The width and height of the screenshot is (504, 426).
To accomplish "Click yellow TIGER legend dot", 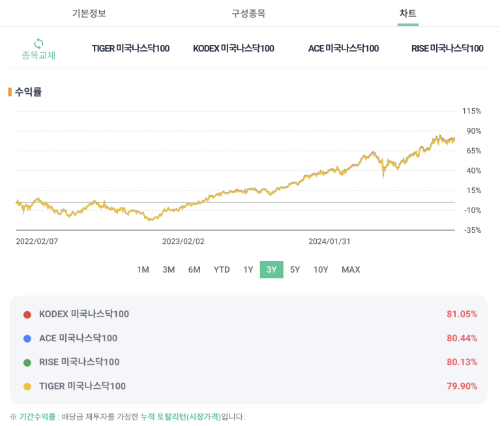I will click(27, 386).
